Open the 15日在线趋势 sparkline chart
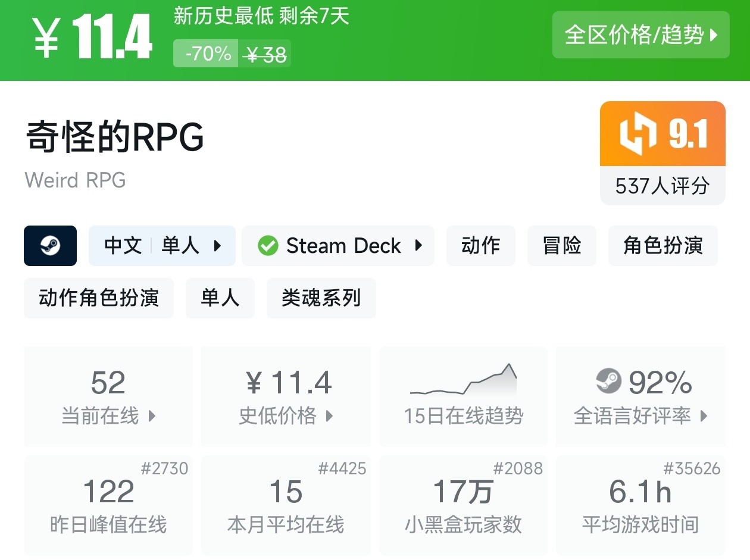750x560 pixels. (x=463, y=381)
